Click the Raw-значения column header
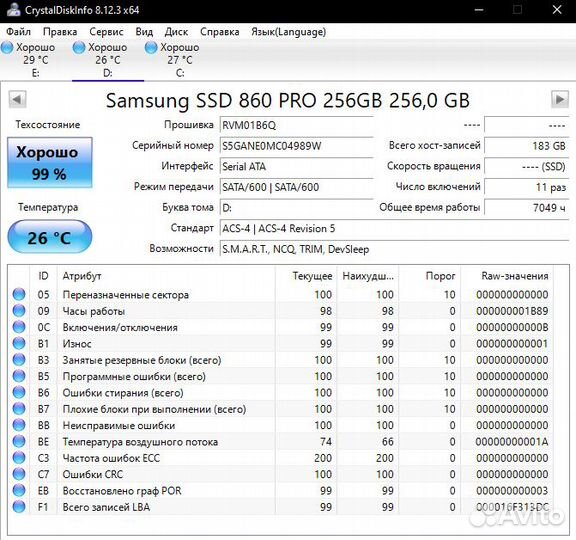 [507, 276]
